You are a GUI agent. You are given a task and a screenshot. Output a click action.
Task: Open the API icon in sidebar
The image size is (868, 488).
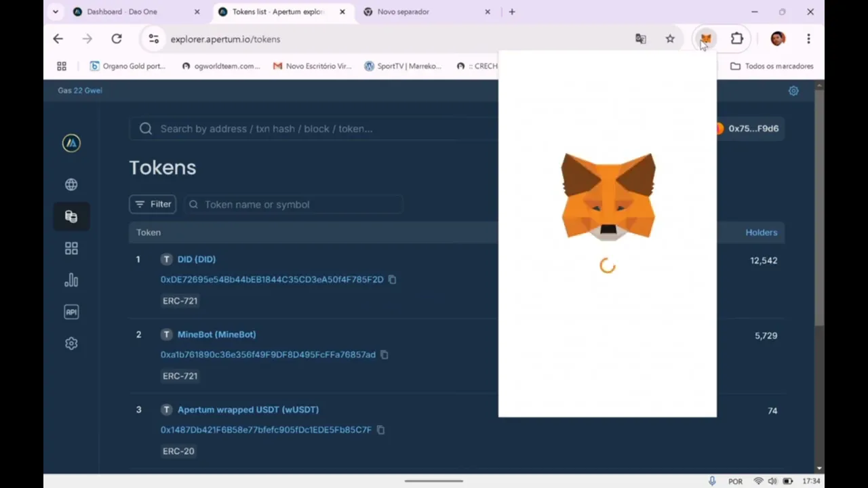coord(71,312)
